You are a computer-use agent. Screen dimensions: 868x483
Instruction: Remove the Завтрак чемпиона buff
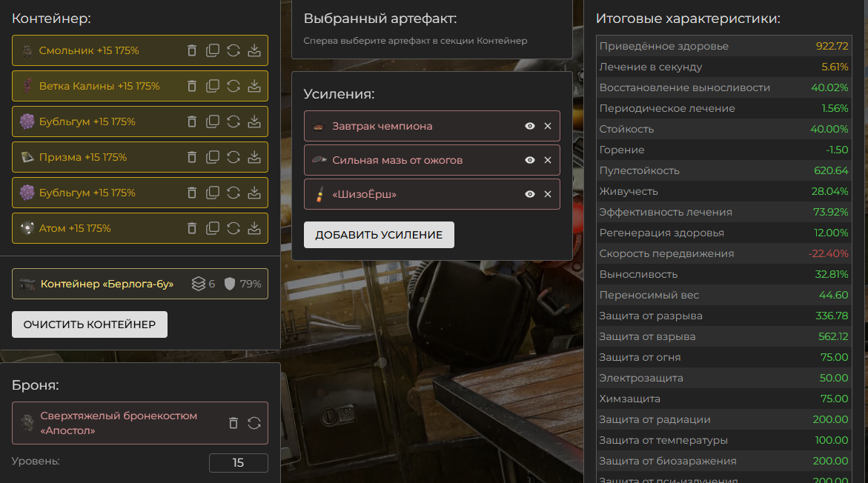pos(548,126)
